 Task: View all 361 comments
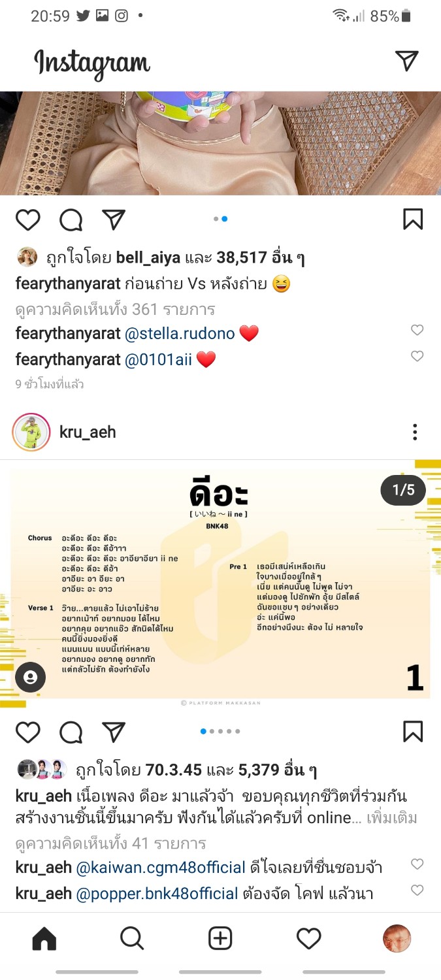point(115,309)
